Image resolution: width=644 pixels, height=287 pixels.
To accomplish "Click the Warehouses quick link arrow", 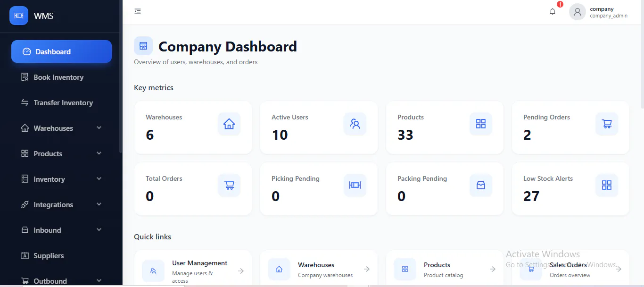I will click(366, 269).
